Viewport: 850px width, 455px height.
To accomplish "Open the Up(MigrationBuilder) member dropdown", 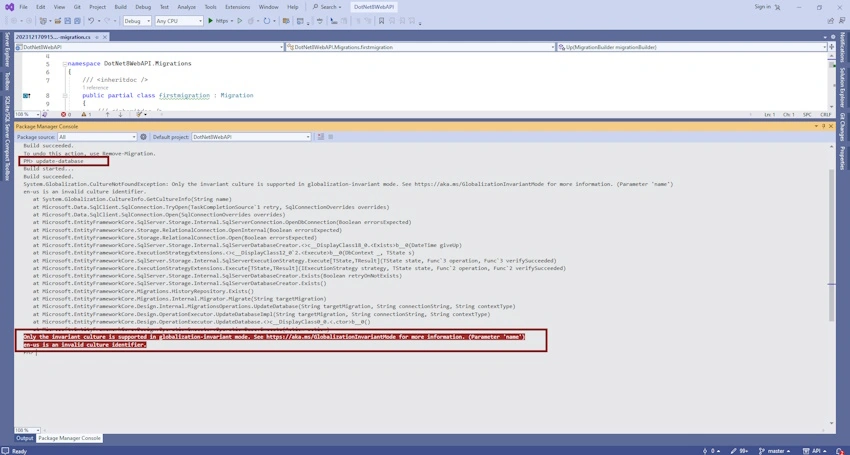I will pyautogui.click(x=692, y=47).
